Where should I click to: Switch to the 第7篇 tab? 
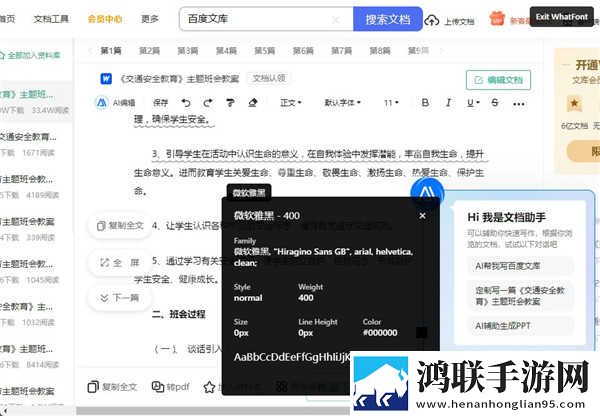tap(341, 51)
